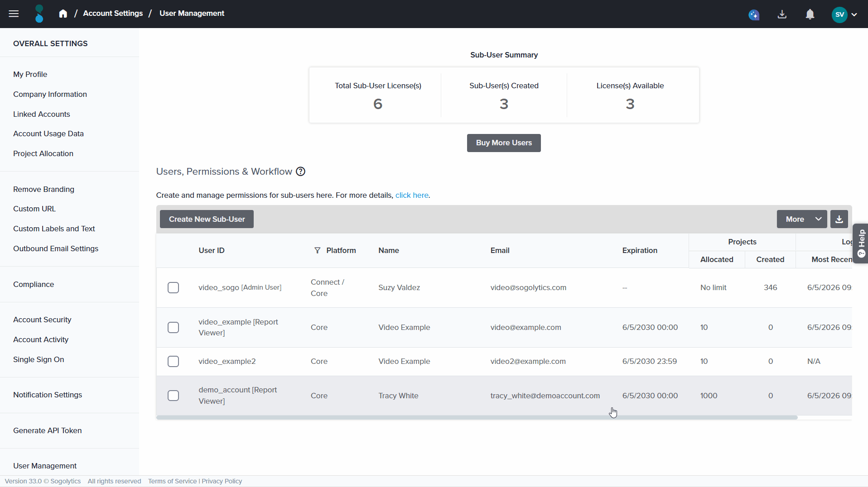Click the User ID column header
This screenshot has width=868, height=487.
(211, 250)
